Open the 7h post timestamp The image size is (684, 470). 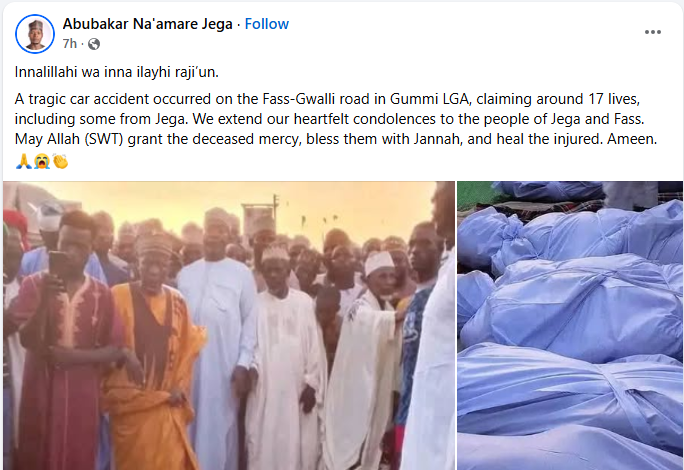(x=69, y=44)
